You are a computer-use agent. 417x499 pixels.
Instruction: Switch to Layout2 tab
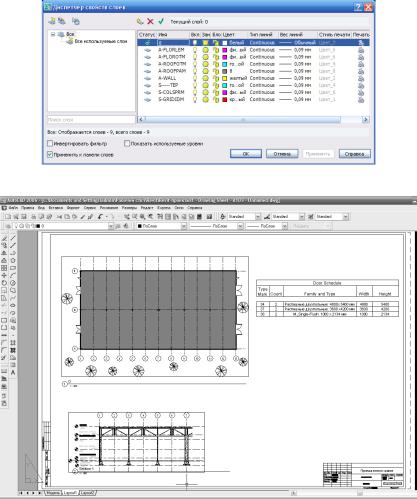(x=88, y=493)
